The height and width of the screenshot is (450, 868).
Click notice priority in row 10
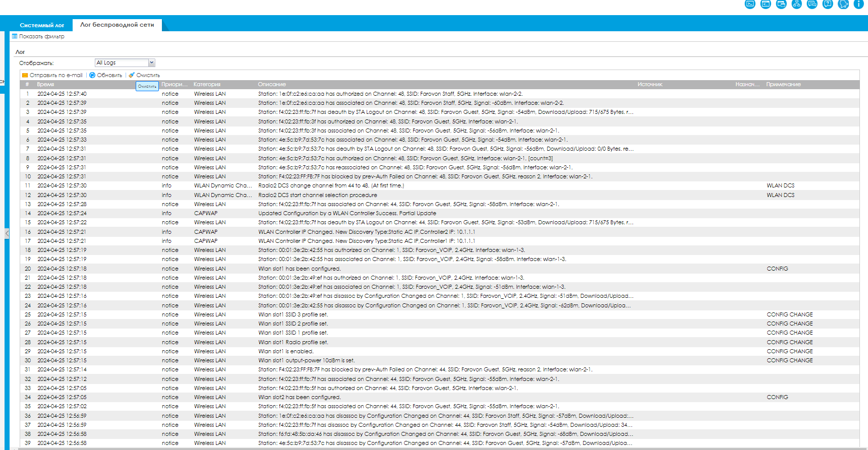pos(170,176)
